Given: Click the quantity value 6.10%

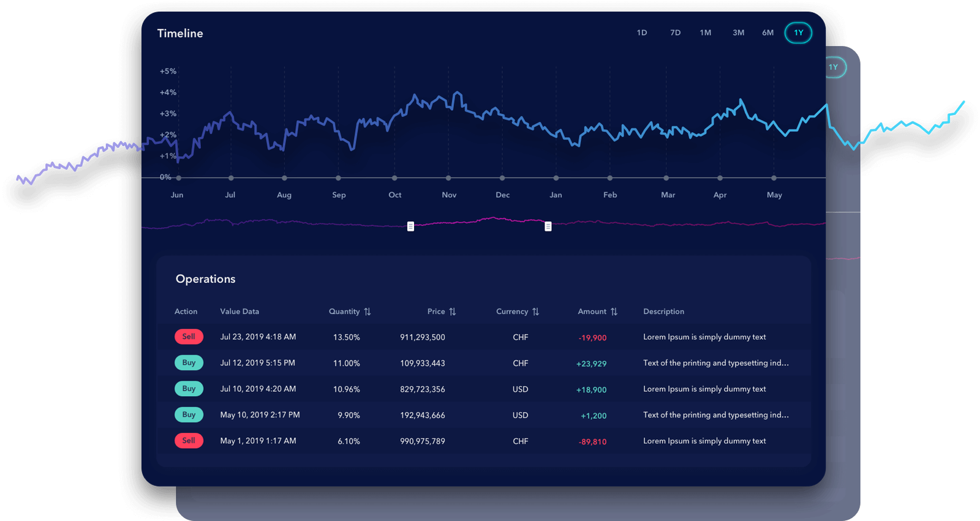Looking at the screenshot, I should pos(349,441).
